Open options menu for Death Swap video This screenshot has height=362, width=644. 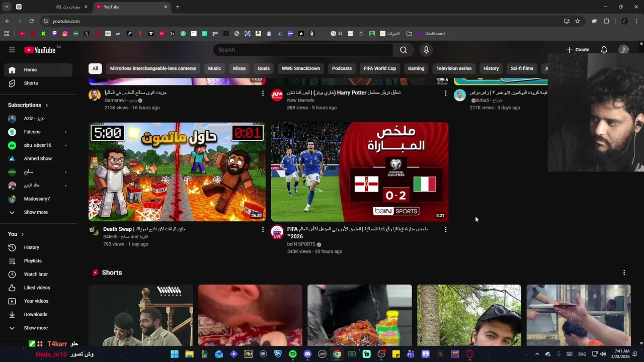pos(263,230)
